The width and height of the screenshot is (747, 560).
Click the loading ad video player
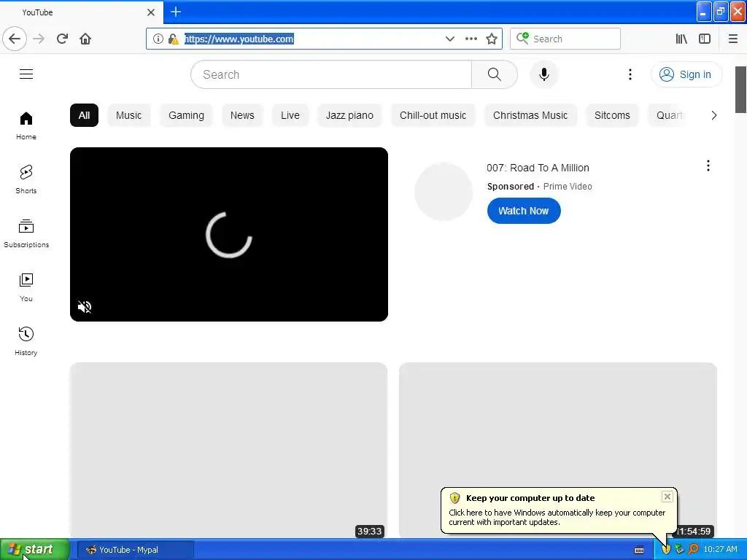[x=228, y=234]
